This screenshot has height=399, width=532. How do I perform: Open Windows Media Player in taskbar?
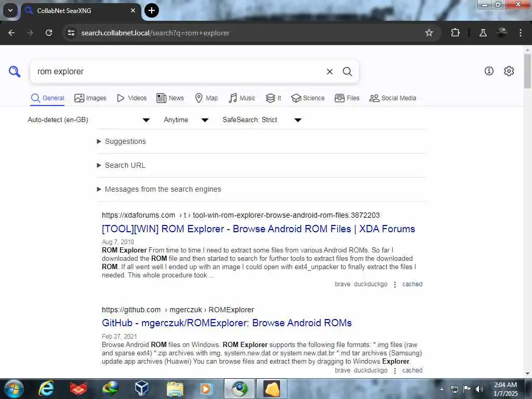[205, 389]
